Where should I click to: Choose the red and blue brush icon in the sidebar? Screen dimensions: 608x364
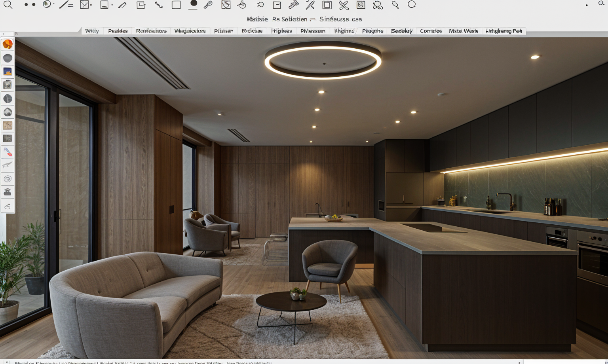pyautogui.click(x=8, y=152)
